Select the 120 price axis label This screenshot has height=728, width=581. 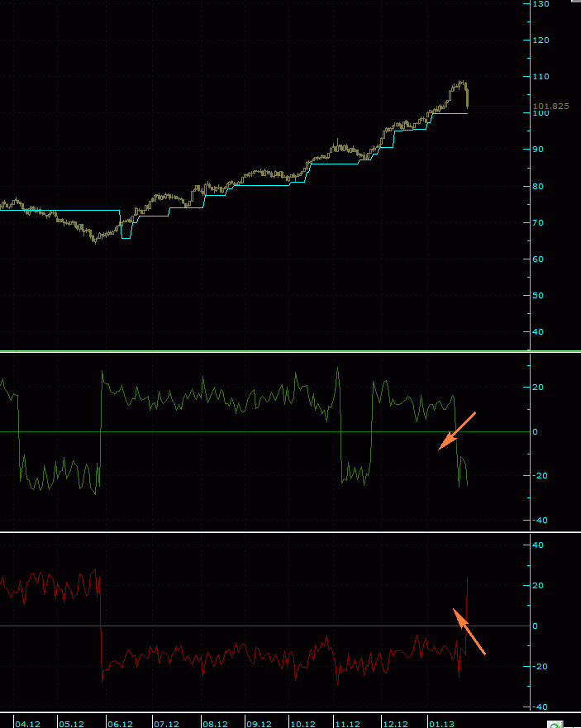[541, 40]
